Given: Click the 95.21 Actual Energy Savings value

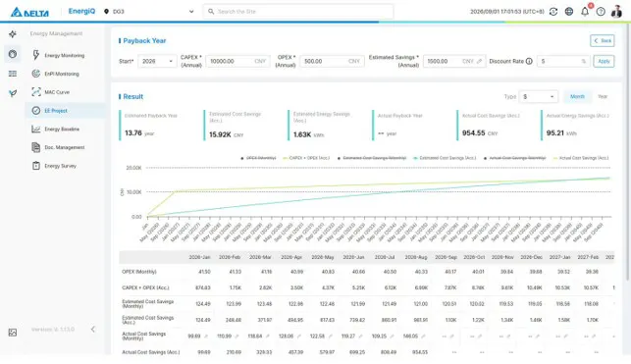Looking at the screenshot, I should pyautogui.click(x=555, y=133).
